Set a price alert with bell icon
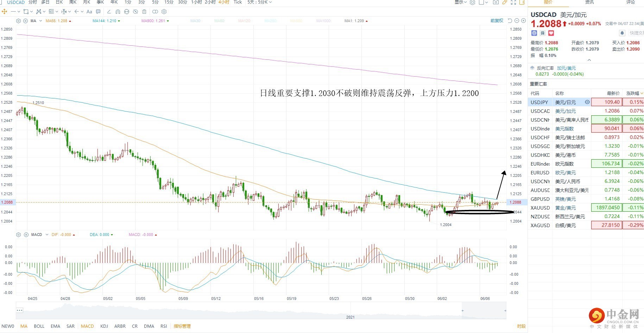 622,33
